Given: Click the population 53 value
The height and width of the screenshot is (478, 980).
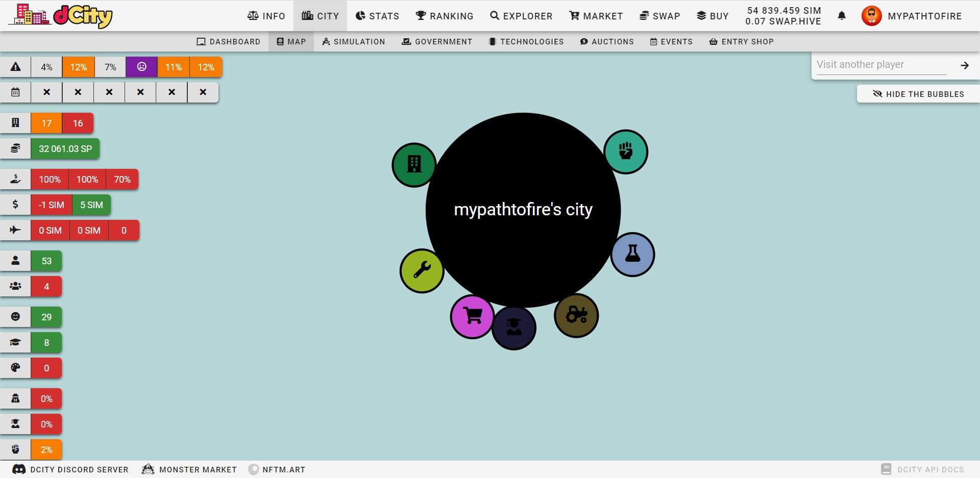Looking at the screenshot, I should pyautogui.click(x=46, y=261).
